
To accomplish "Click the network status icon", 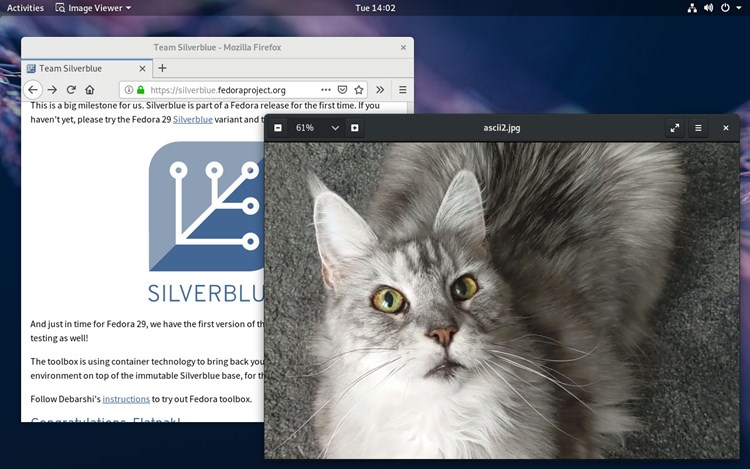I will click(692, 8).
